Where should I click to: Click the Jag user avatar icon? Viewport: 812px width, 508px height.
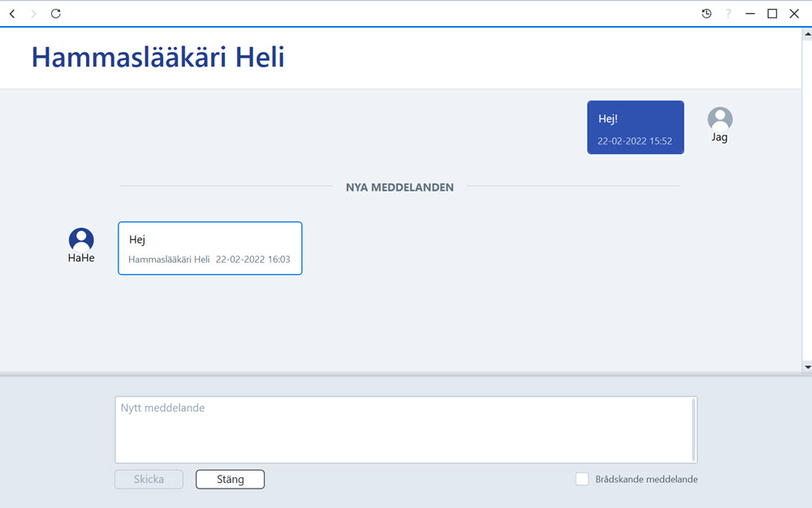click(719, 119)
